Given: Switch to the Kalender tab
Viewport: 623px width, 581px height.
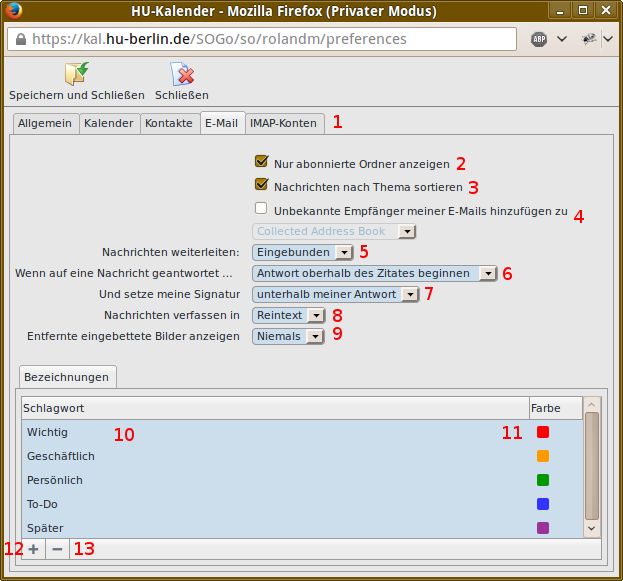Looking at the screenshot, I should coord(109,123).
